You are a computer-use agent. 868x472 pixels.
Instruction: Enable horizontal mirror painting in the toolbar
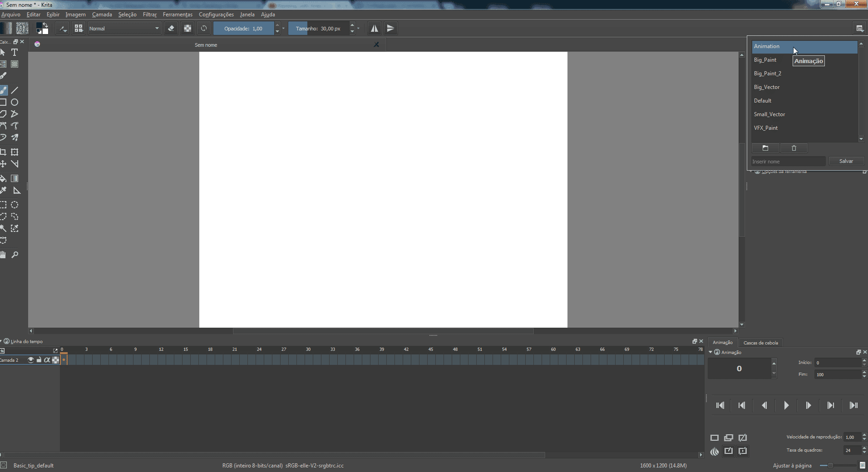[375, 28]
